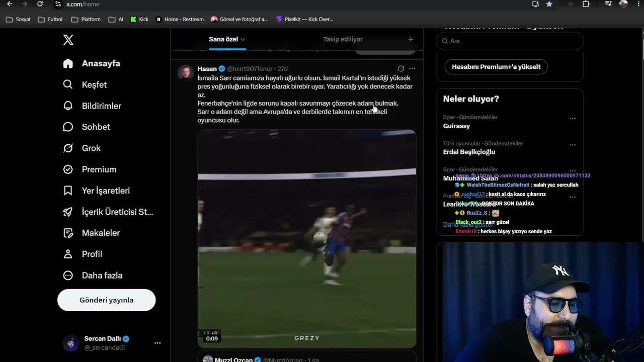
Task: Open Sohbet chat bubble icon
Action: pos(68,127)
